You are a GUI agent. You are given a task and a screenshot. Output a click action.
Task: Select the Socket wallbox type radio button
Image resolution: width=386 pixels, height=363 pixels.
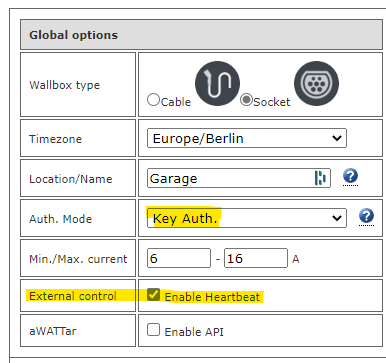coord(246,100)
